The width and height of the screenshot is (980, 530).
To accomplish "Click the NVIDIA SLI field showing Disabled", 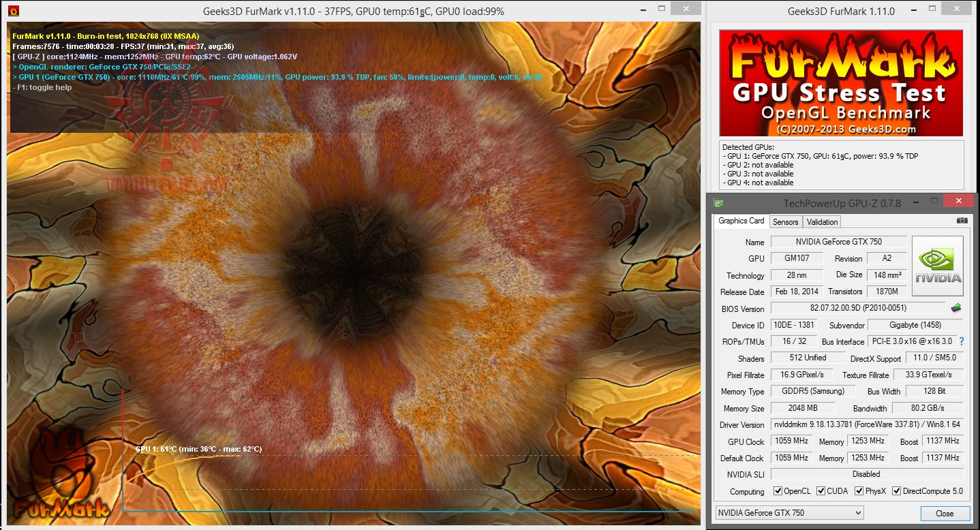I will [867, 474].
